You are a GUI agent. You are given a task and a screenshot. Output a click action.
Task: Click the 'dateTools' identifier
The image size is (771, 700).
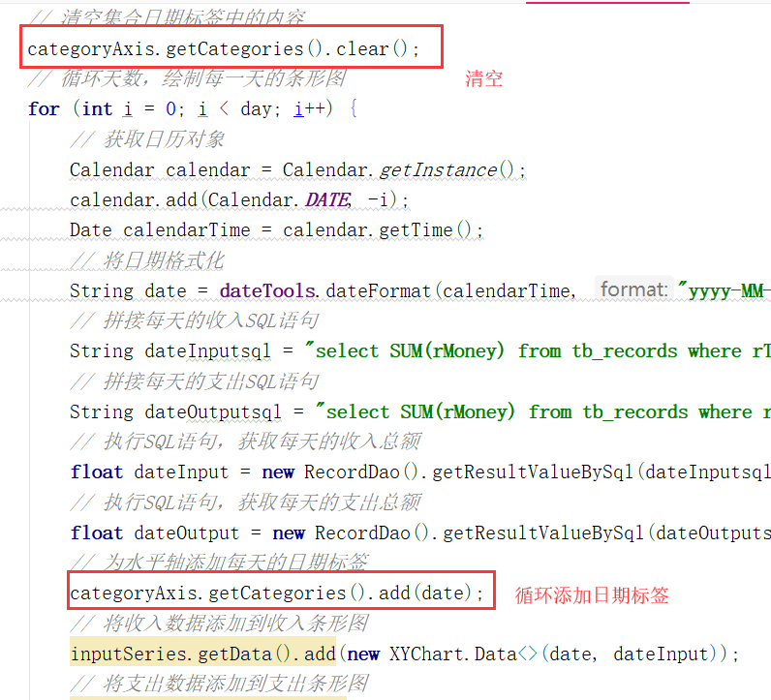click(x=267, y=290)
